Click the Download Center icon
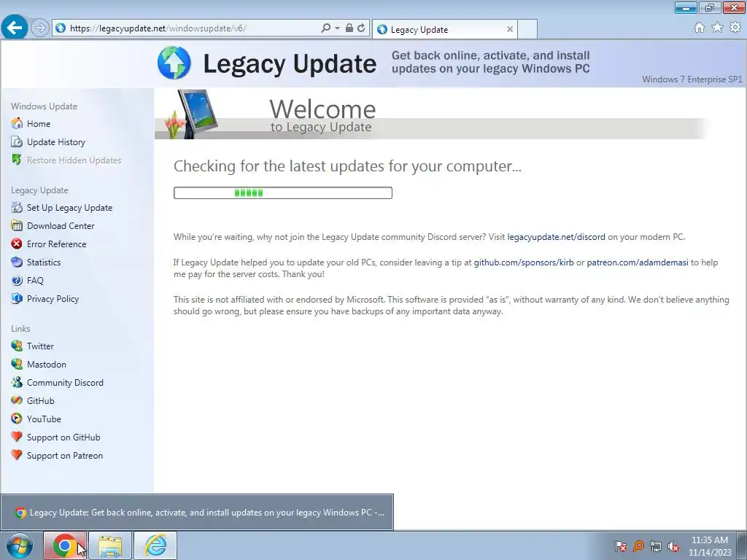 point(17,226)
